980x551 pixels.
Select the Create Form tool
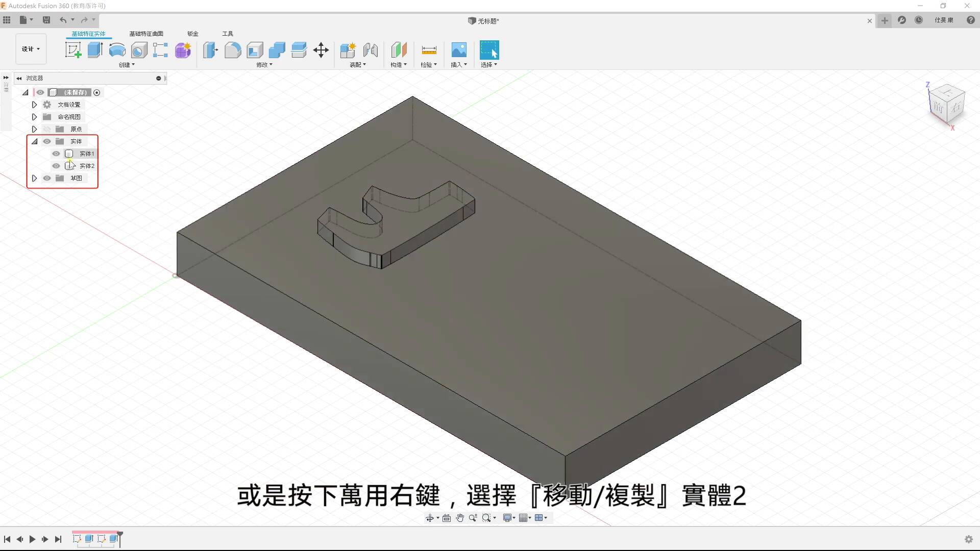point(183,50)
